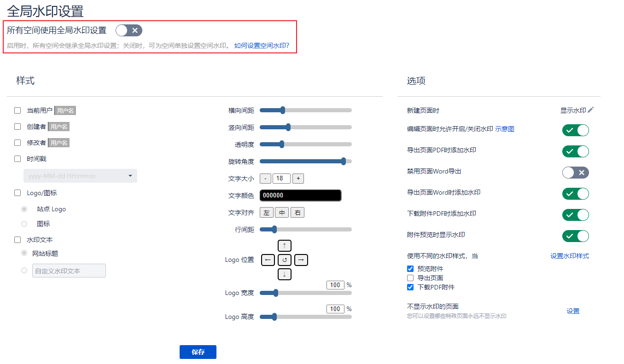Click the 文字颜色 000000 color field
Viewport: 624px width, 364px height.
pyautogui.click(x=300, y=195)
